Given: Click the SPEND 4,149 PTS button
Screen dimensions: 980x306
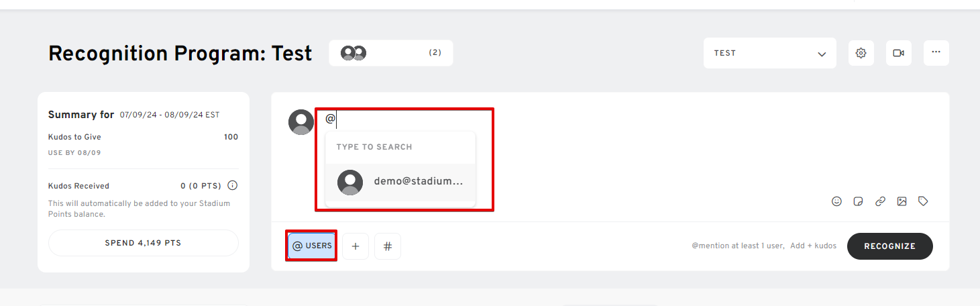Looking at the screenshot, I should click(x=144, y=243).
